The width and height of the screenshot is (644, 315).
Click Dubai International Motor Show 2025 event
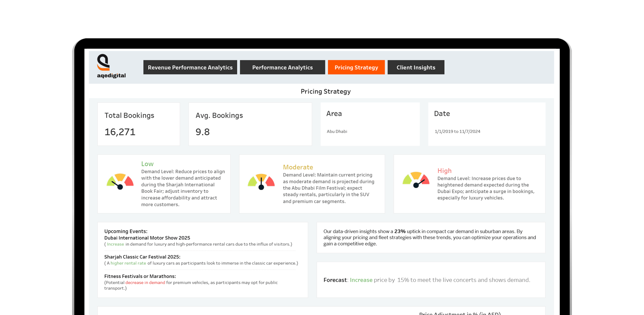(147, 238)
